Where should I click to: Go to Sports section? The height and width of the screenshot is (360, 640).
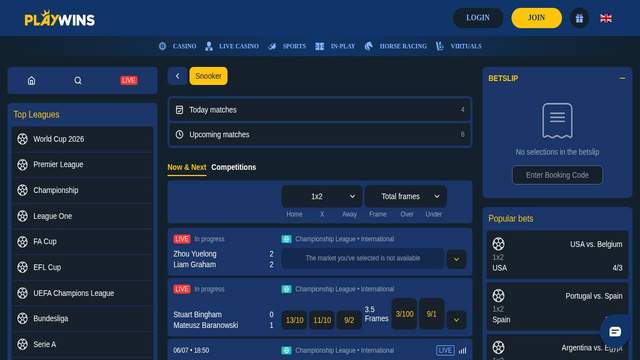click(x=294, y=46)
